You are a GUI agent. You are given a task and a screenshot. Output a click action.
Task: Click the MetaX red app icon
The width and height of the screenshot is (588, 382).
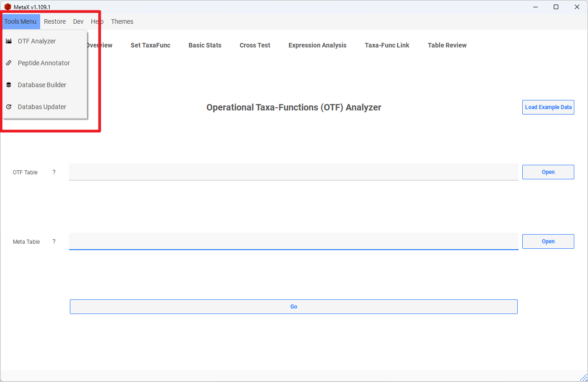tap(8, 7)
